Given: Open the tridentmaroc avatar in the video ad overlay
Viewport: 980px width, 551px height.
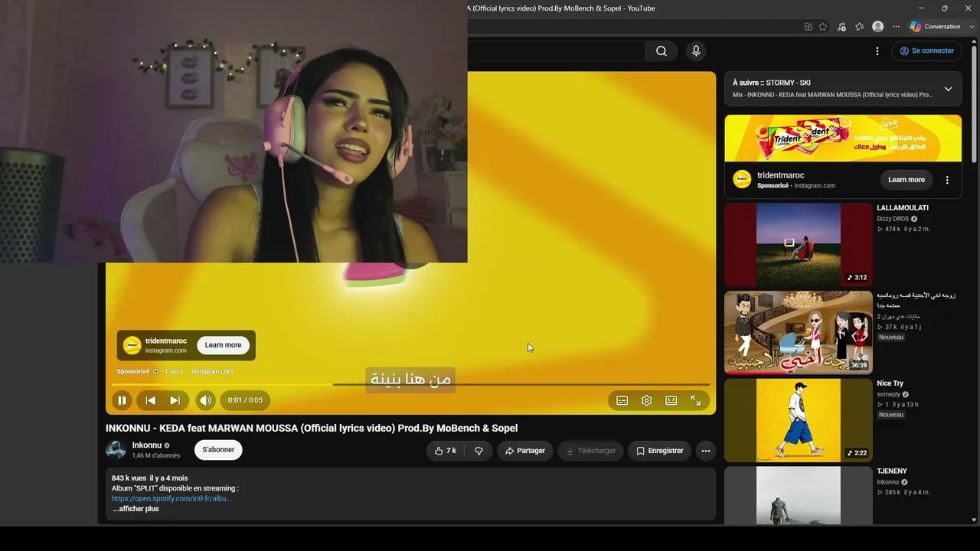Looking at the screenshot, I should (x=132, y=345).
